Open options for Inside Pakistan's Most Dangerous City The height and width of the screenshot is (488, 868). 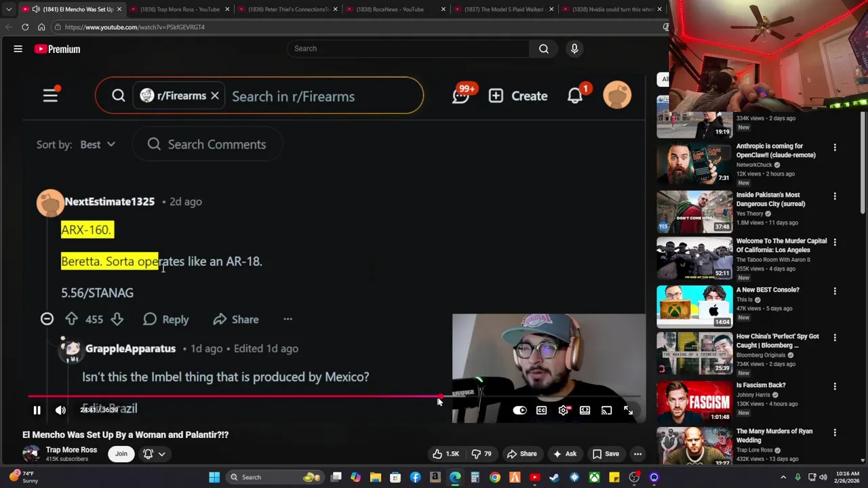[835, 196]
